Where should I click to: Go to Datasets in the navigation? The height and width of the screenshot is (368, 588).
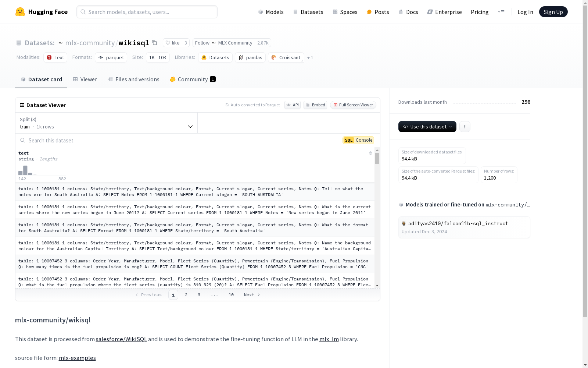pyautogui.click(x=308, y=12)
